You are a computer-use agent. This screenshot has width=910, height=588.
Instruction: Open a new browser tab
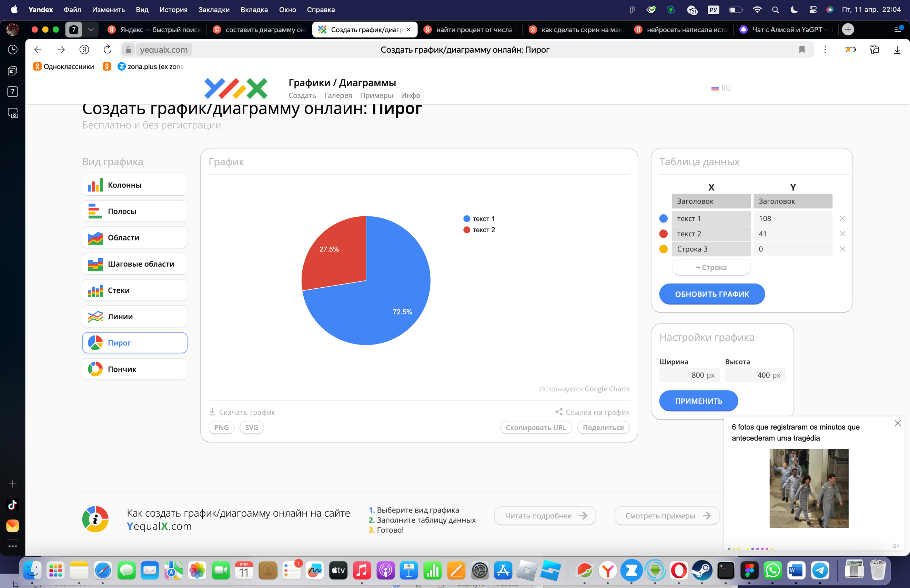[848, 29]
